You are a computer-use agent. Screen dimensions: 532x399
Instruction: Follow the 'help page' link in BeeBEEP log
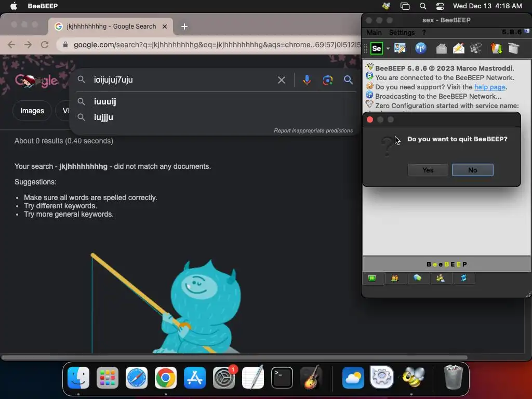click(489, 87)
